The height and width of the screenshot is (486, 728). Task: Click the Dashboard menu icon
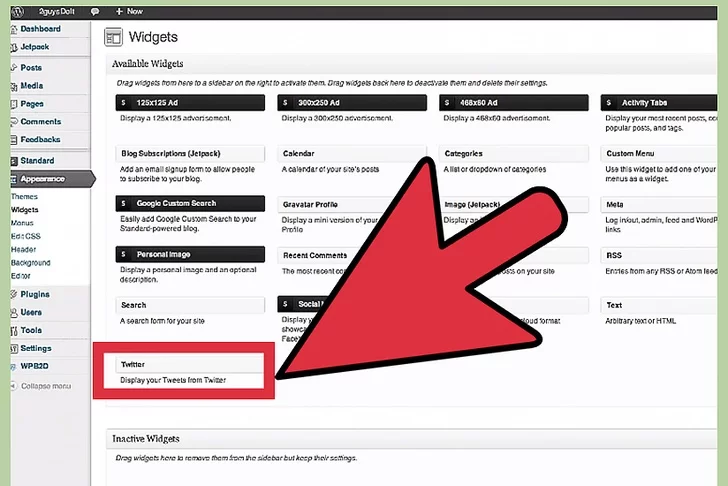pos(15,29)
